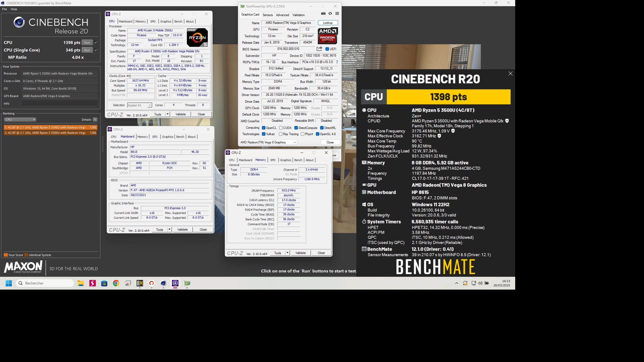Toggle the checkmark beside the CPU Run button
Screen dimensions: 644x362
[96, 42]
